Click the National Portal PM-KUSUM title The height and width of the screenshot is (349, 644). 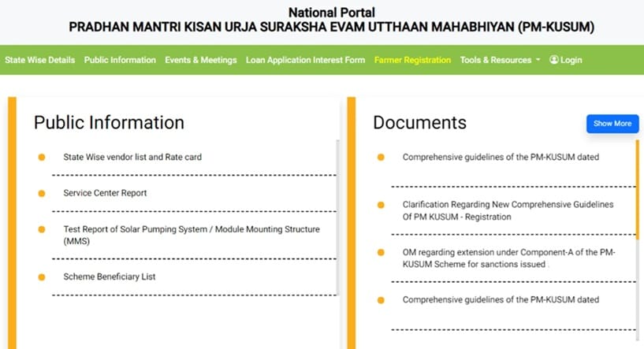[x=331, y=20]
